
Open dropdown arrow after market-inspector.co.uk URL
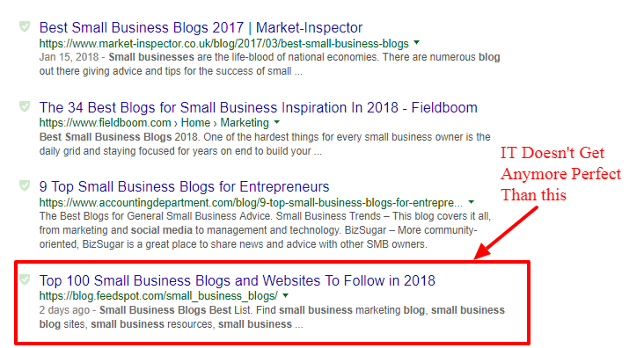click(416, 43)
